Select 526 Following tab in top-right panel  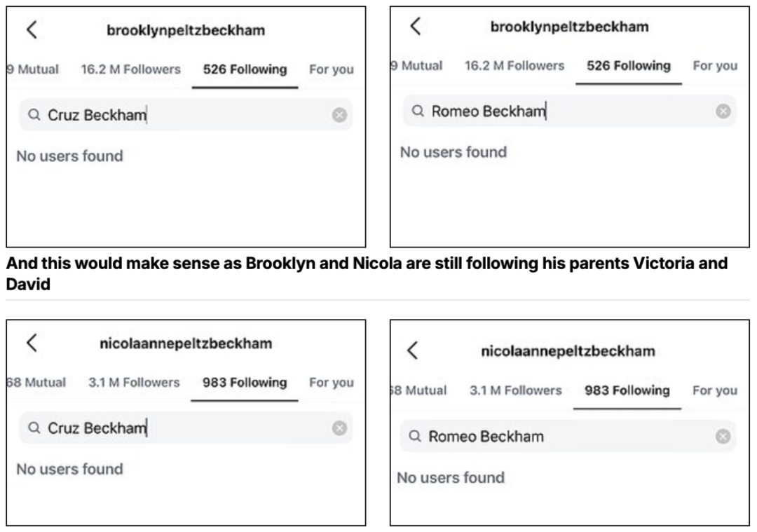coord(629,66)
